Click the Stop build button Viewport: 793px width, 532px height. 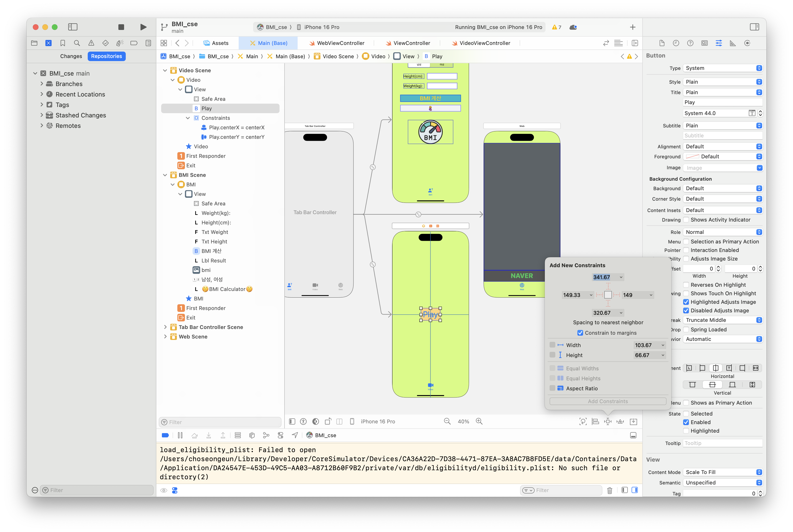click(121, 27)
